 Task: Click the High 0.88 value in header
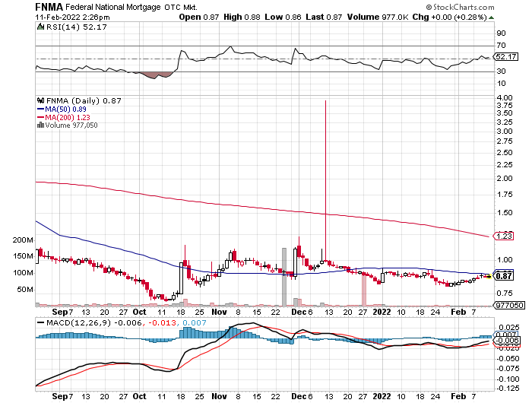(x=242, y=17)
